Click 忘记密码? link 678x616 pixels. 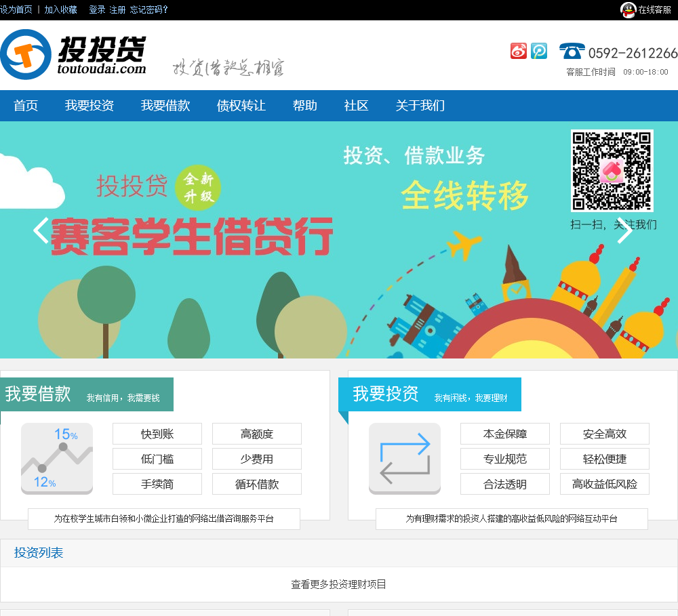[x=148, y=9]
